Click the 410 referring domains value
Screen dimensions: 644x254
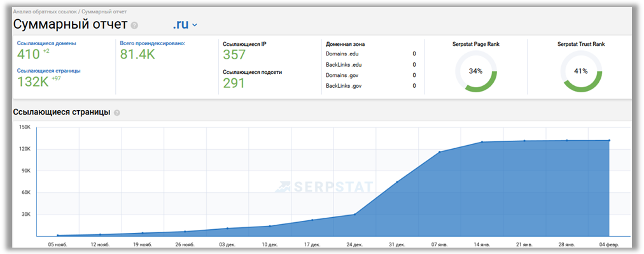click(x=29, y=54)
